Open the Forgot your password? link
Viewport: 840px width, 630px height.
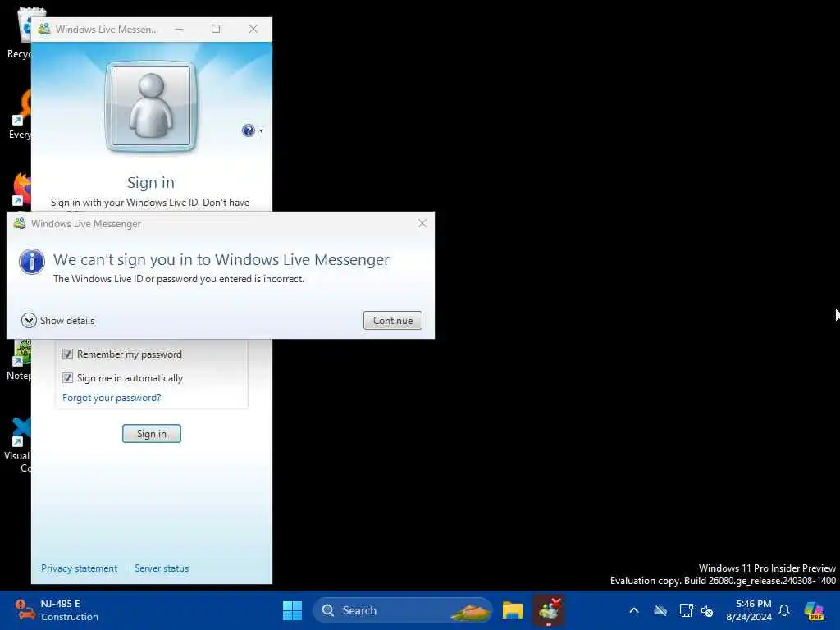(x=112, y=398)
